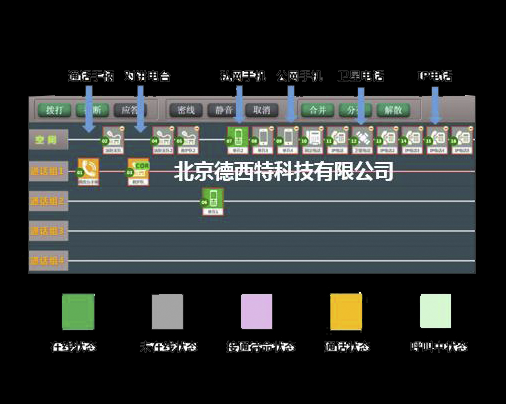
Task: Click the split button beside 合并
Action: [355, 110]
